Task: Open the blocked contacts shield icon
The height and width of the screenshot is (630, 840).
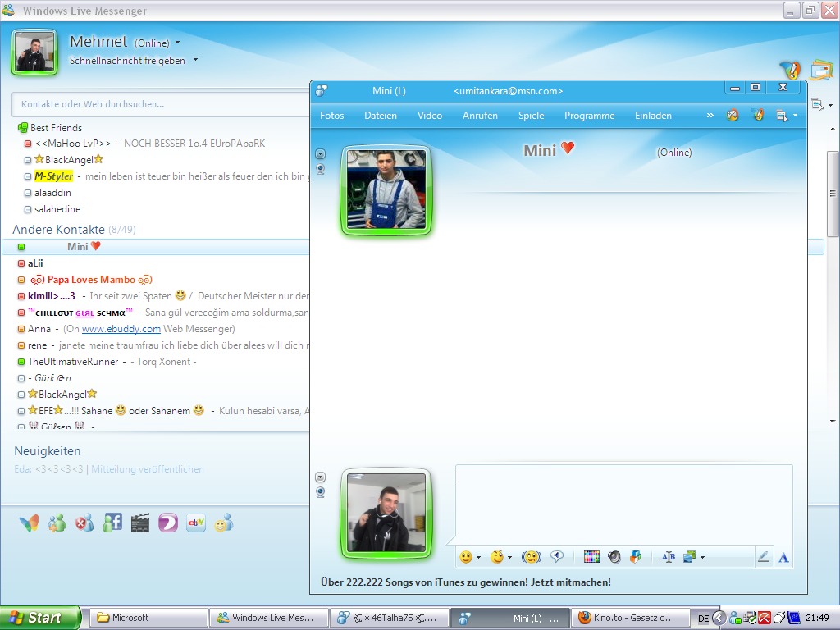Action: coord(84,523)
